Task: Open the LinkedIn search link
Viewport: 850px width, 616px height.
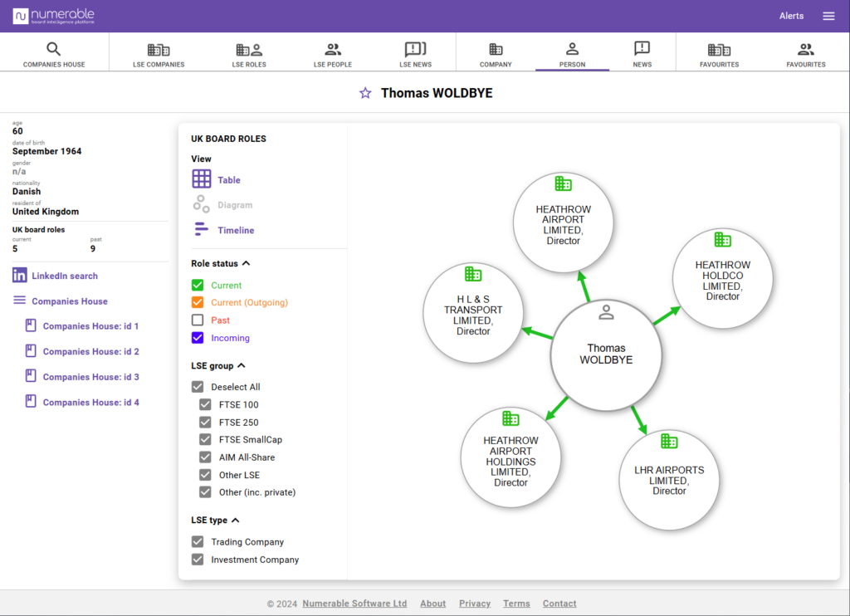Action: [x=65, y=276]
